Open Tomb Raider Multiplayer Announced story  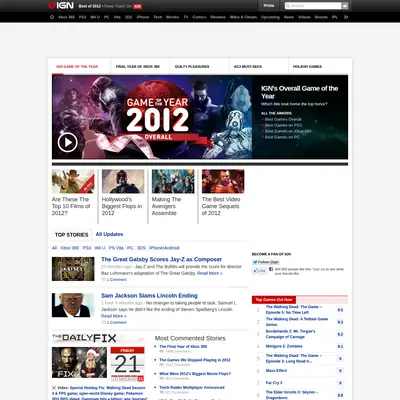(192, 387)
